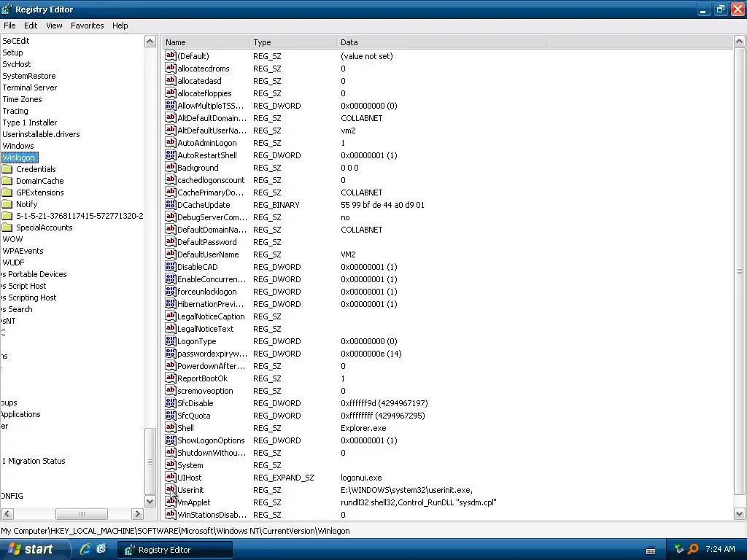The image size is (747, 560).
Task: Click the string icon of UIHost value
Action: tap(171, 477)
